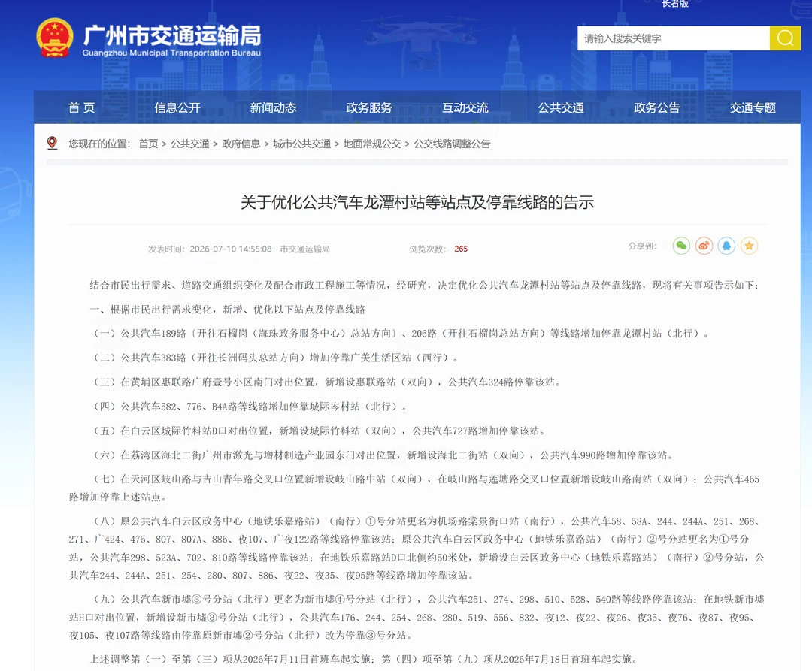The height and width of the screenshot is (671, 812).
Task: Open the 新闻动态 navigation tab
Action: point(274,107)
